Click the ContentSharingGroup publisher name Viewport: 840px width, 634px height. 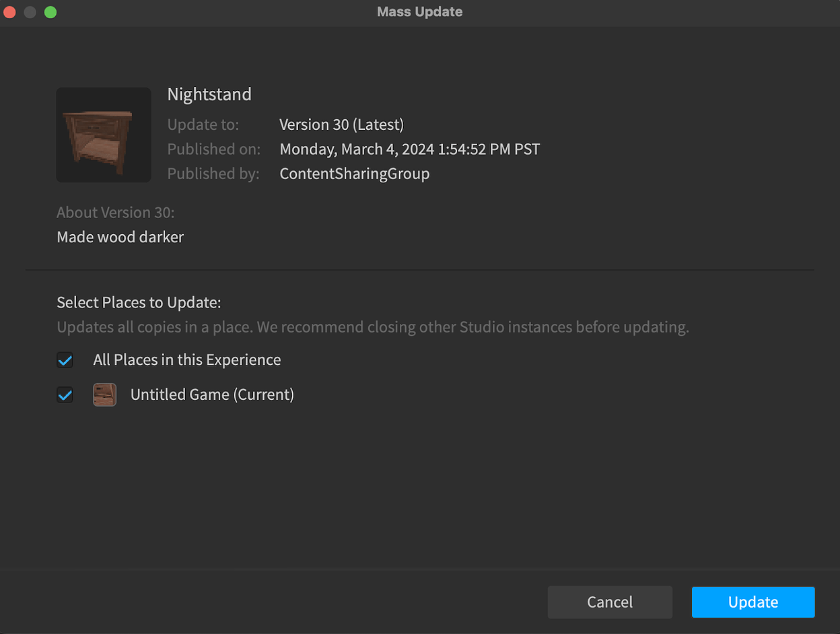click(354, 173)
